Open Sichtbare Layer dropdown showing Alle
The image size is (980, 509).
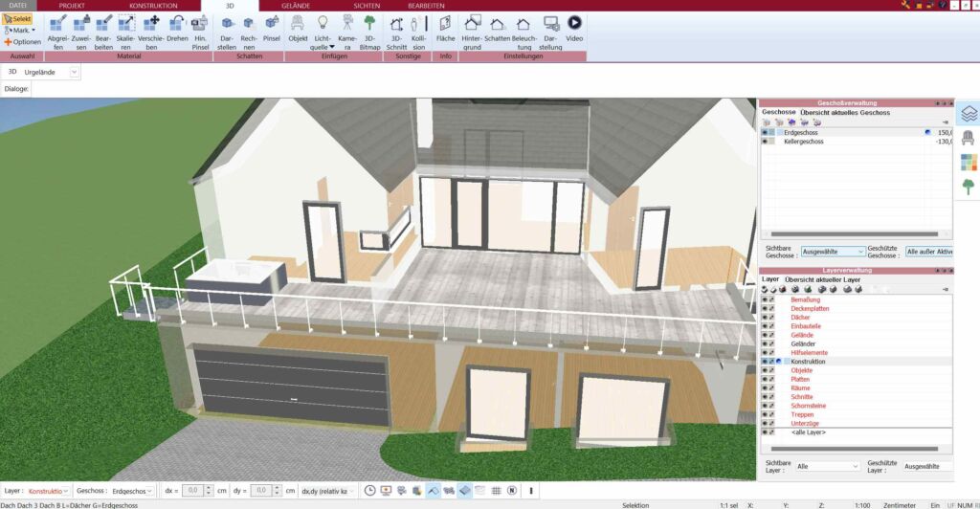(828, 467)
